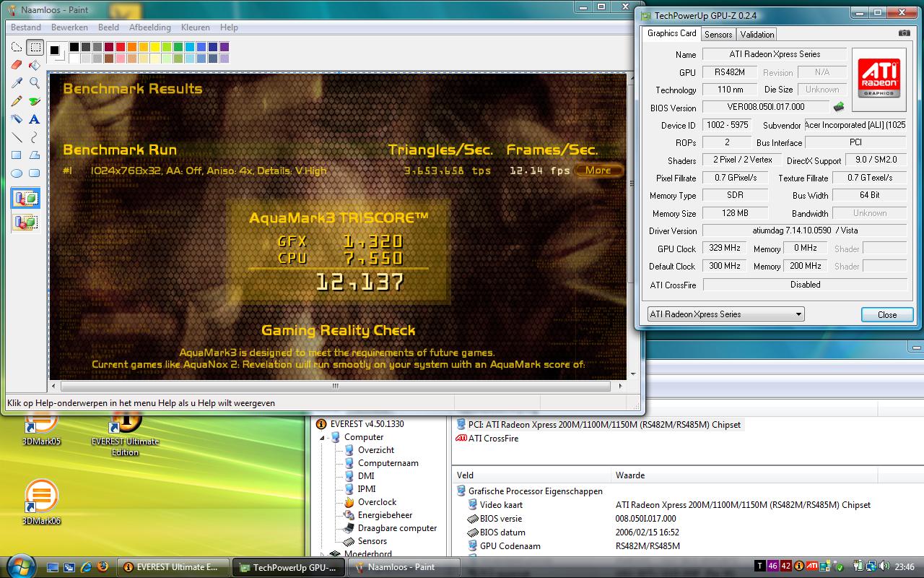Expand the Moederbord node in the EVEREST tree
Viewport: 924px width, 578px height.
pos(322,554)
